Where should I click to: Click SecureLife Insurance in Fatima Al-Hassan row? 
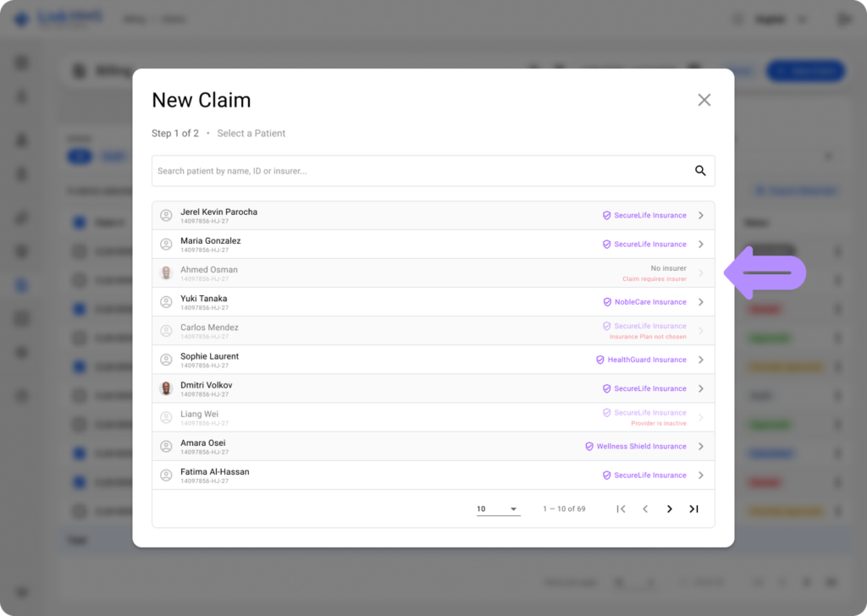coord(650,476)
